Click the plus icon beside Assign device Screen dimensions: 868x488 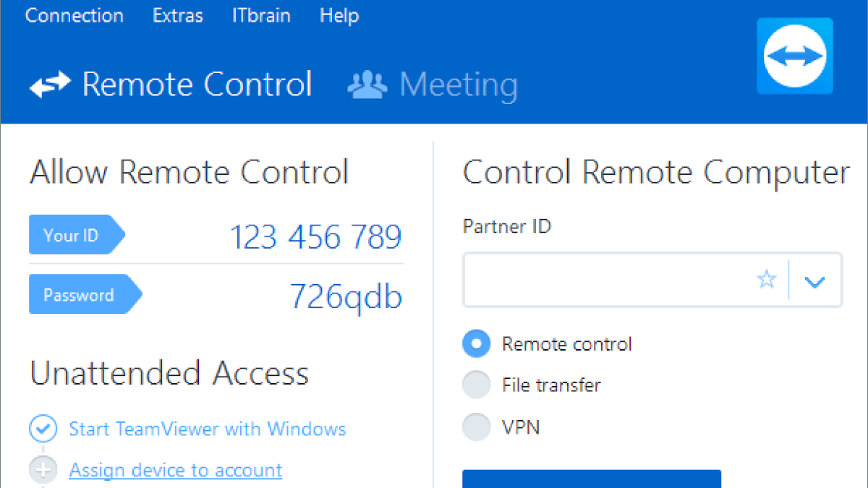(x=43, y=471)
